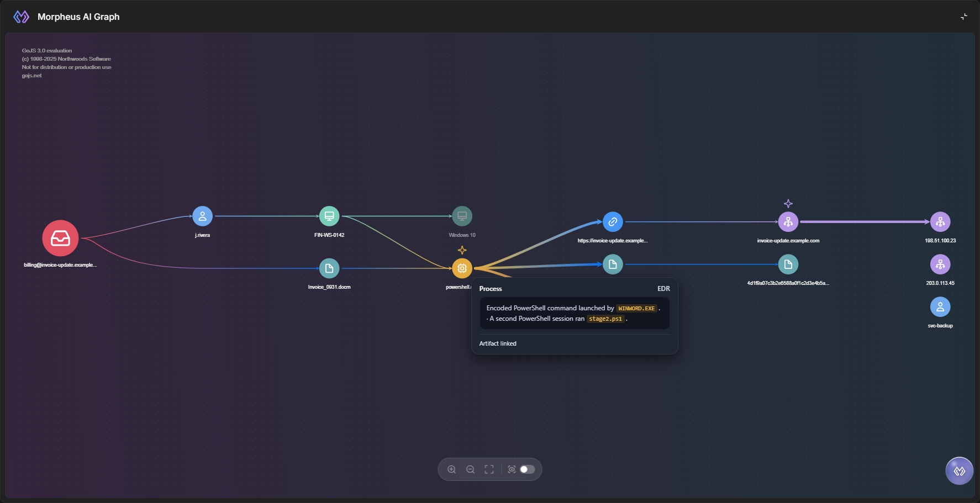The width and height of the screenshot is (980, 503).
Task: Select the 4d1f9a07c3b2 hash file node
Action: click(x=788, y=264)
